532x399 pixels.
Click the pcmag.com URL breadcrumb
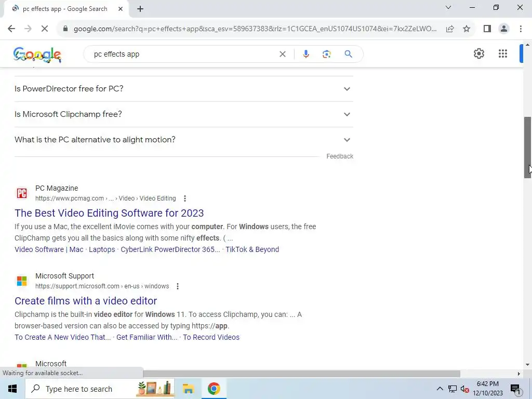(105, 198)
